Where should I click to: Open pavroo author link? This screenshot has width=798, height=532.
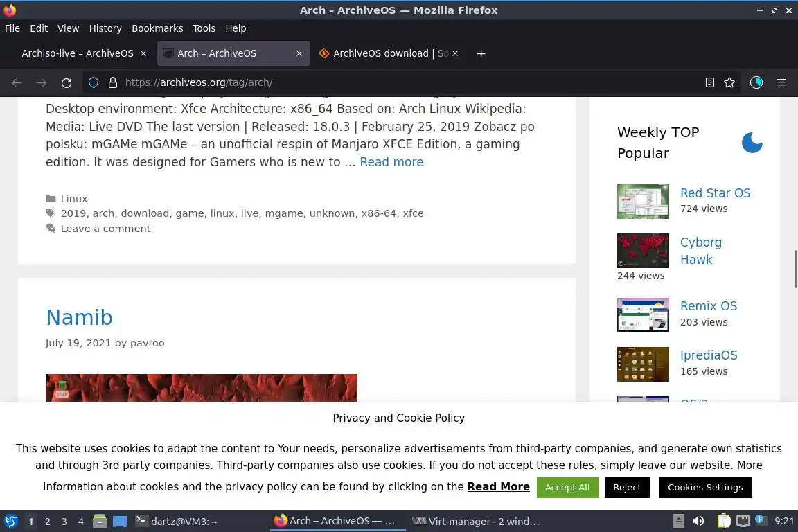(147, 343)
